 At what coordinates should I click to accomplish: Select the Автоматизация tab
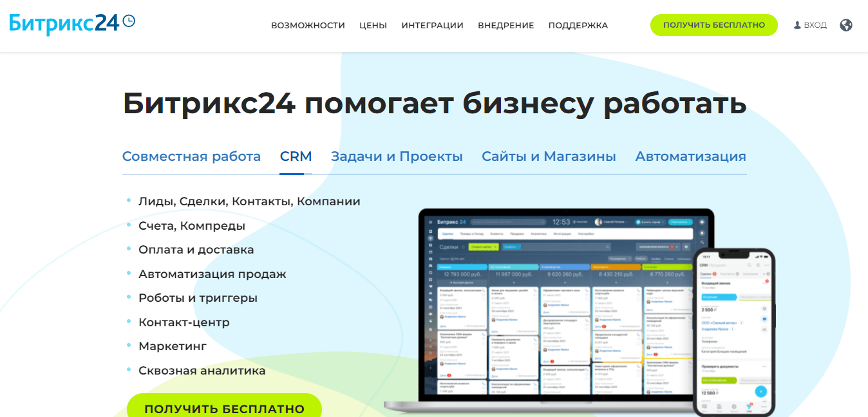[x=690, y=156]
